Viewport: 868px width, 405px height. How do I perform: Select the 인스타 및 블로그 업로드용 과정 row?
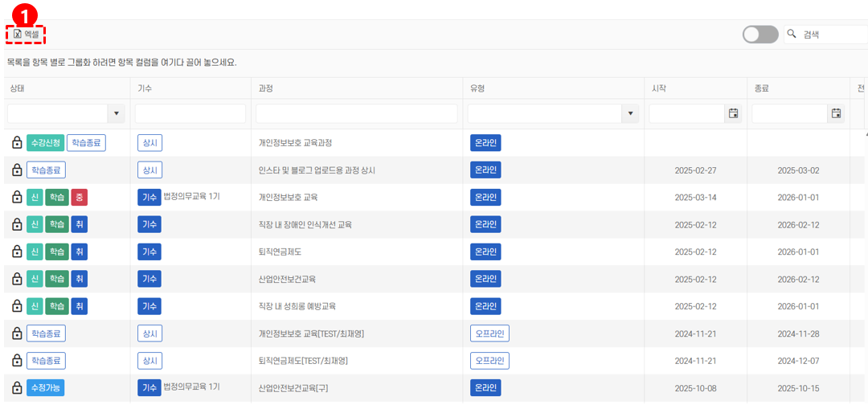(317, 170)
